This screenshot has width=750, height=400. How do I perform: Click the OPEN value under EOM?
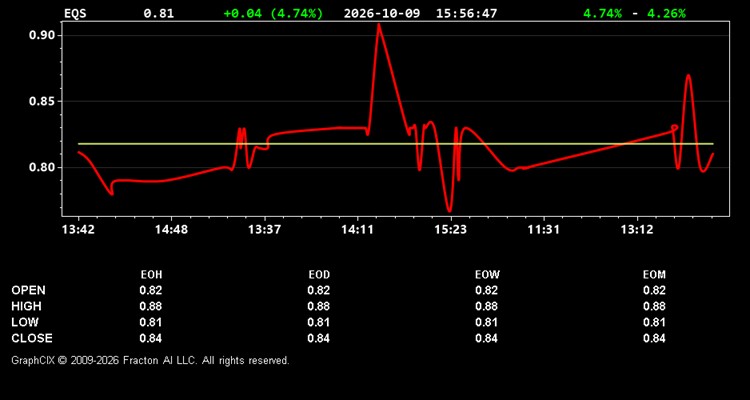point(654,290)
